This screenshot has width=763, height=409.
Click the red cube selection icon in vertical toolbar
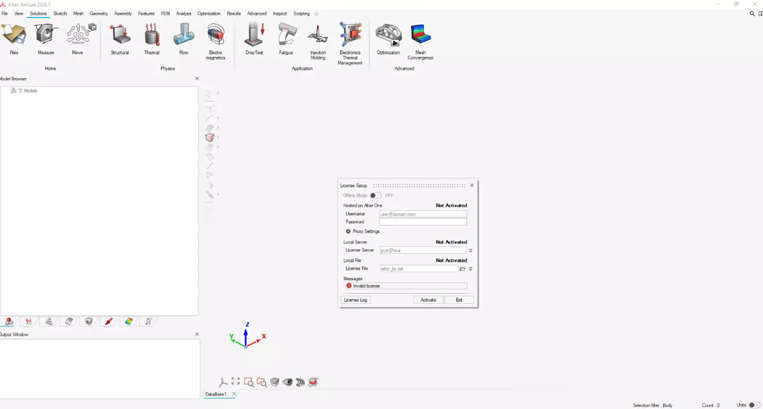pyautogui.click(x=210, y=138)
